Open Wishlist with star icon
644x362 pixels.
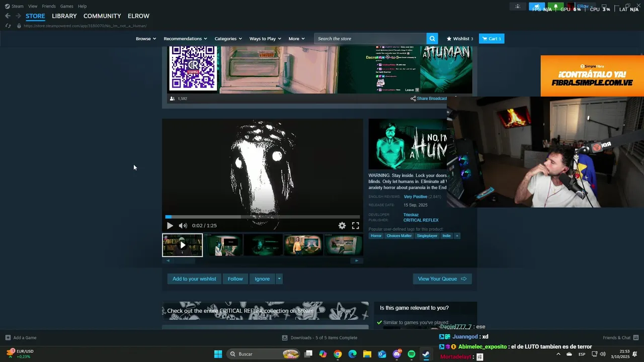[x=460, y=39]
